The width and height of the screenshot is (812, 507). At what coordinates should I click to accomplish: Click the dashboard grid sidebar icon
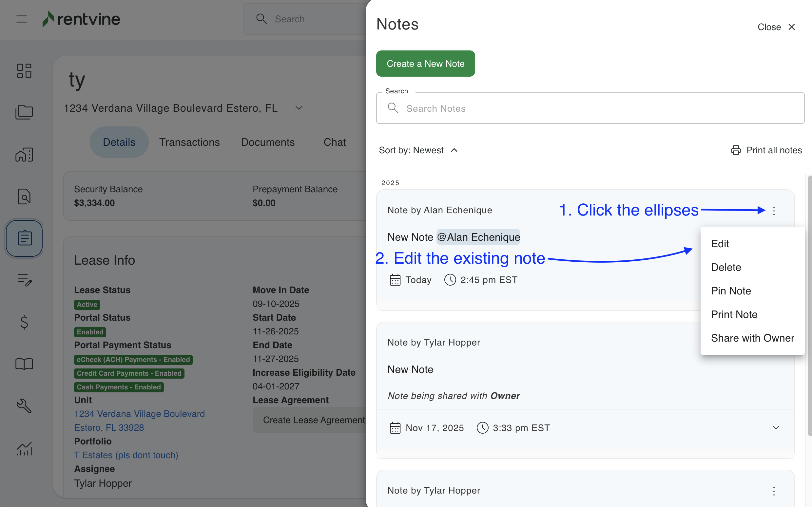coord(24,71)
